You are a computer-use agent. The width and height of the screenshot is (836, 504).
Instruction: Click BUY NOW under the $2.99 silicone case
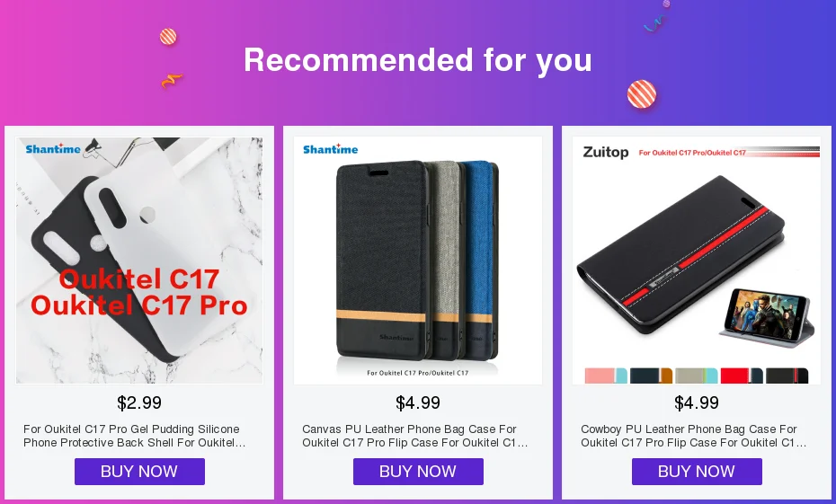tap(139, 472)
